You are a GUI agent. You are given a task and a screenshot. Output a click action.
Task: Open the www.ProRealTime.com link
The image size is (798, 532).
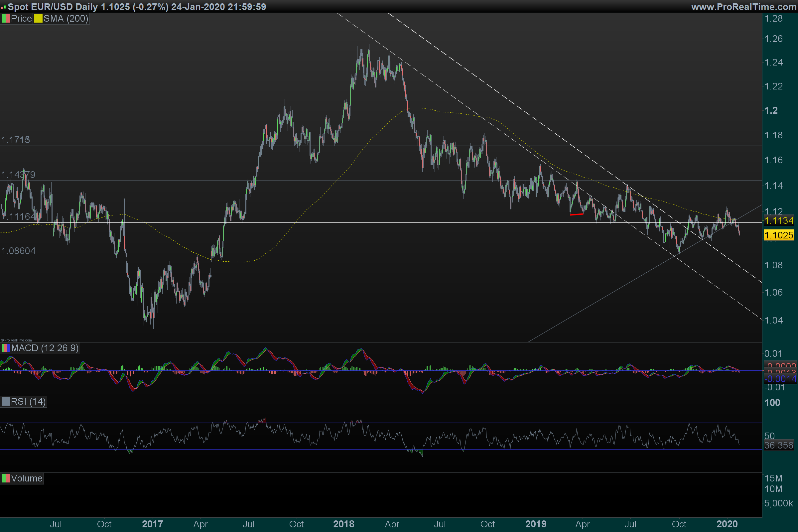click(743, 7)
